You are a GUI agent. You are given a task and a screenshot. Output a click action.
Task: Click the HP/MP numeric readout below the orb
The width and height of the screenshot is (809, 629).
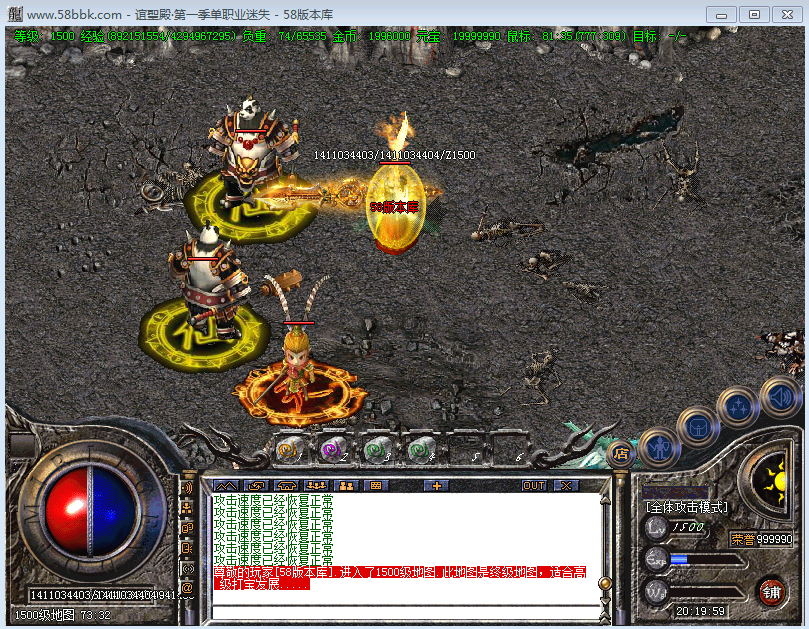(x=104, y=595)
